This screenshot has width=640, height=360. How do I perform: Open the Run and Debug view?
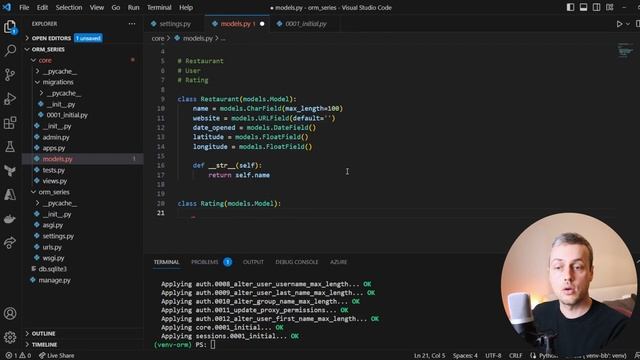10,99
